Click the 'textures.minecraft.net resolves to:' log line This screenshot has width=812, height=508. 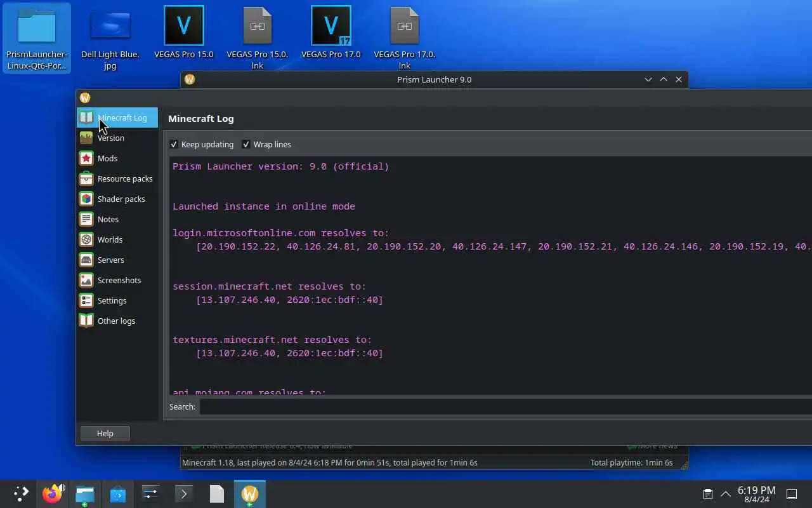(x=272, y=340)
